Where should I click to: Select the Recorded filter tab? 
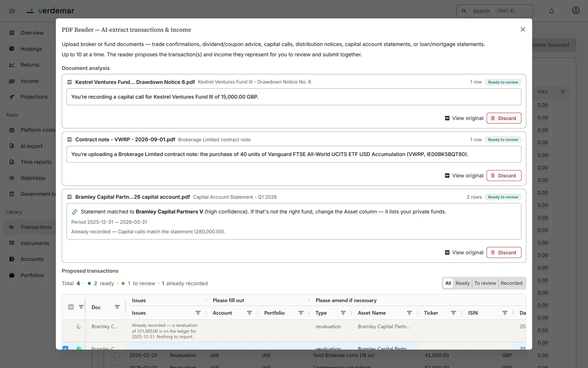pyautogui.click(x=512, y=283)
